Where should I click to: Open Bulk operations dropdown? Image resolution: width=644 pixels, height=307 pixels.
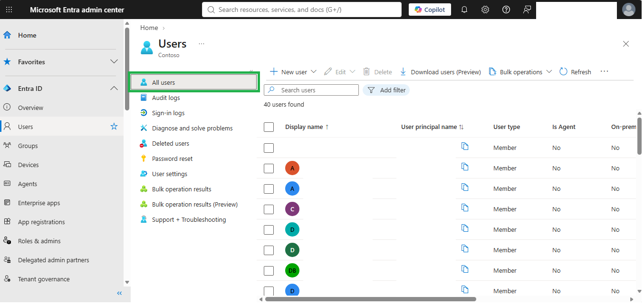[x=520, y=72]
